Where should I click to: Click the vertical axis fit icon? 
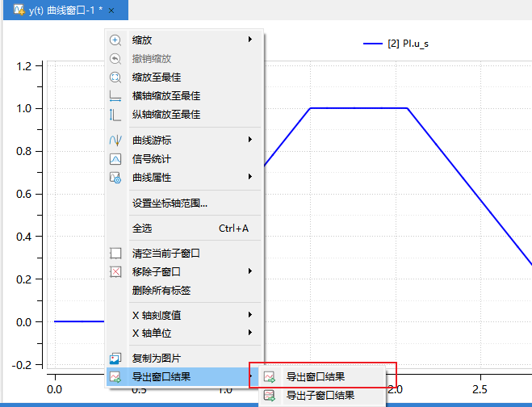click(x=115, y=115)
